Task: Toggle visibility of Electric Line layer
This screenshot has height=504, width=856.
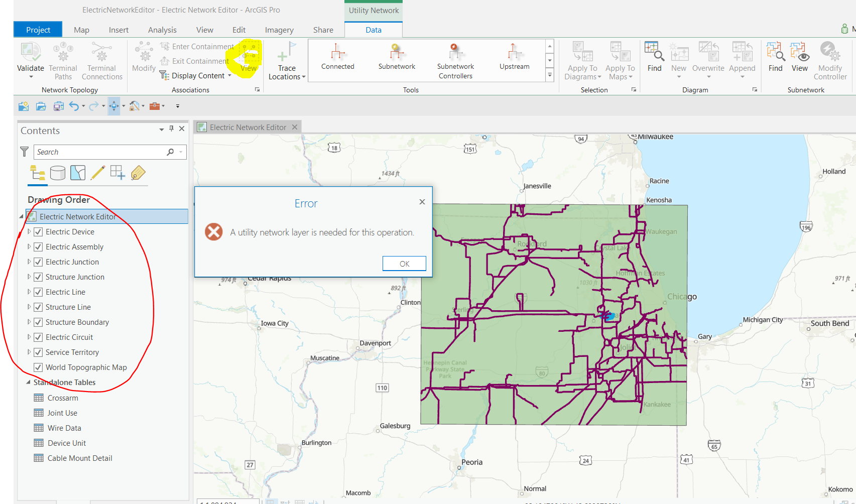Action: click(38, 292)
